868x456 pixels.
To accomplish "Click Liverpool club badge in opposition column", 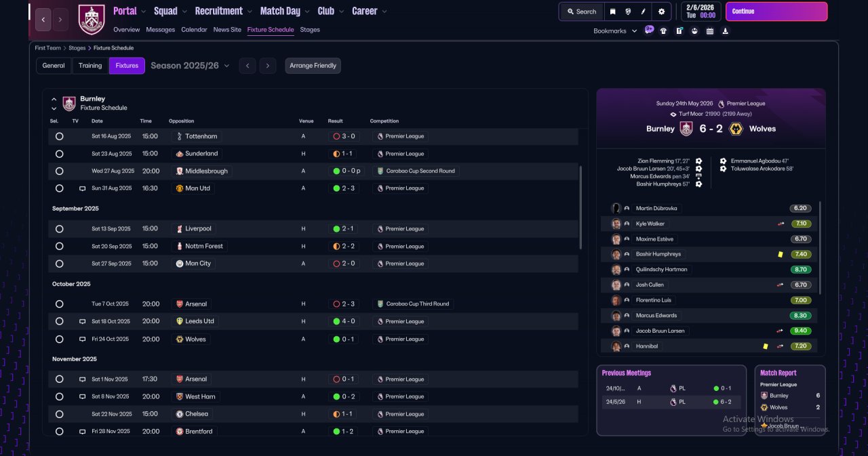I will click(x=180, y=229).
